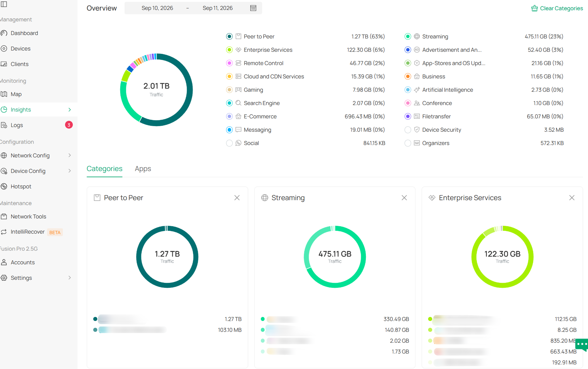The image size is (588, 369).
Task: Toggle the Filetransfer category radio
Action: tap(408, 116)
